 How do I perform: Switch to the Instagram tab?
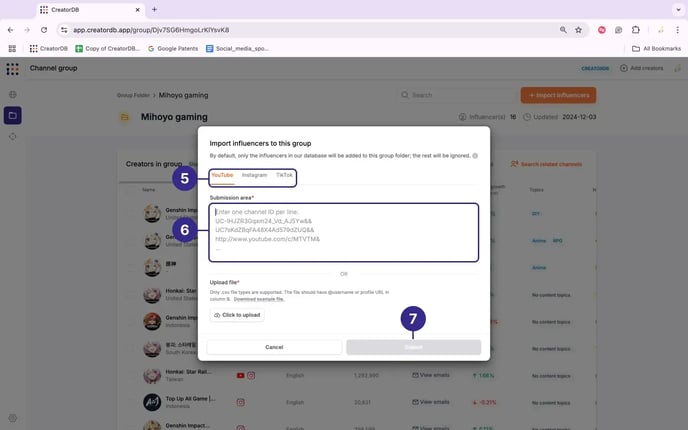[254, 175]
